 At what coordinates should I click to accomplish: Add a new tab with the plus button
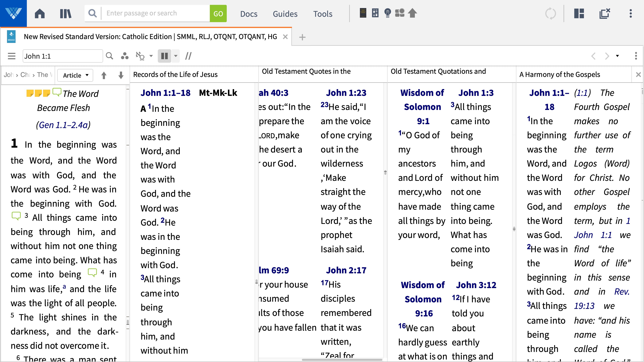tap(302, 37)
